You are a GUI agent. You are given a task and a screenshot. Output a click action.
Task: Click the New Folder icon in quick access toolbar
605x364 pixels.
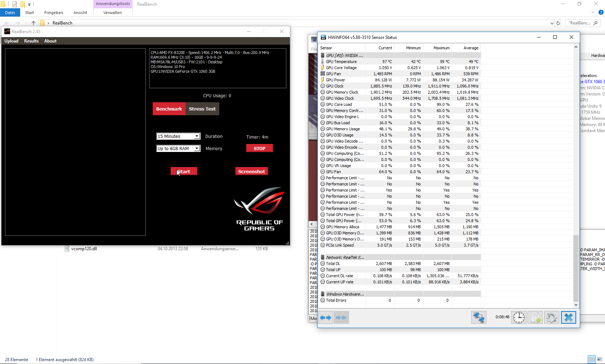click(x=22, y=4)
